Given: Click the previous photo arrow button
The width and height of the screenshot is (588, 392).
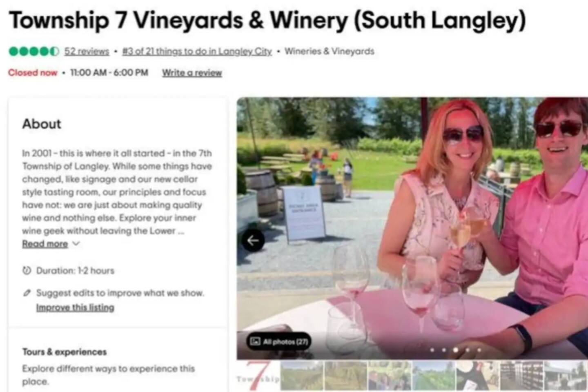Looking at the screenshot, I should point(253,241).
